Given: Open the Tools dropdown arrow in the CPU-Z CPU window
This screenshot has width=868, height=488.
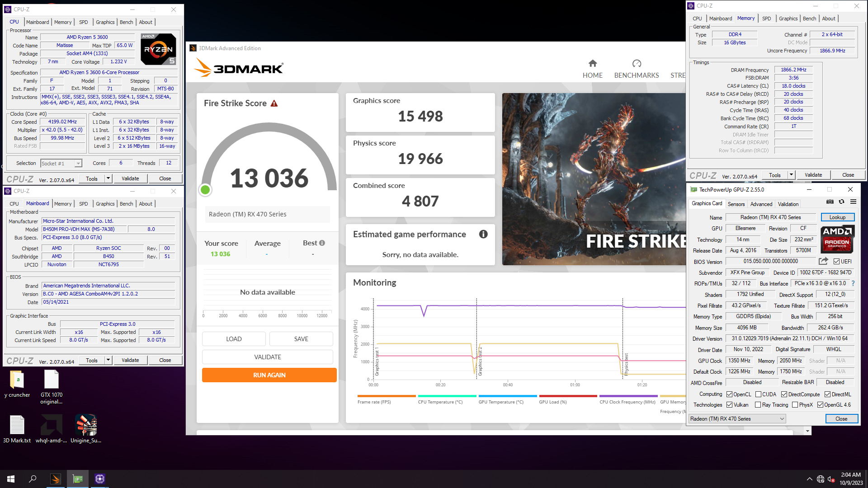Looking at the screenshot, I should (x=108, y=178).
